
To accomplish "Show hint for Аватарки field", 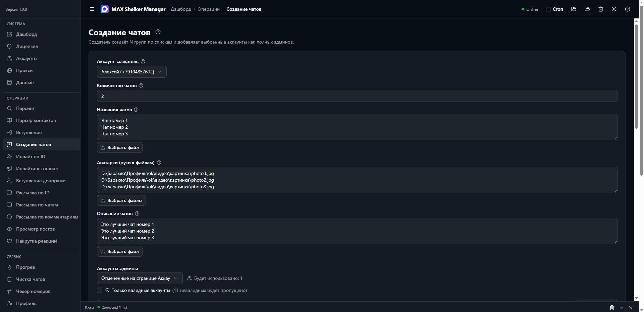I will 159,163.
